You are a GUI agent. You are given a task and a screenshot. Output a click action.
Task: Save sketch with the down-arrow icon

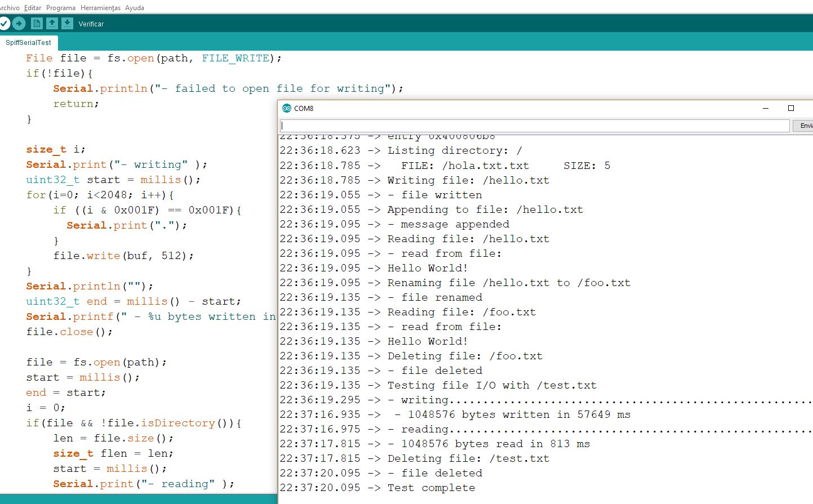(x=67, y=23)
